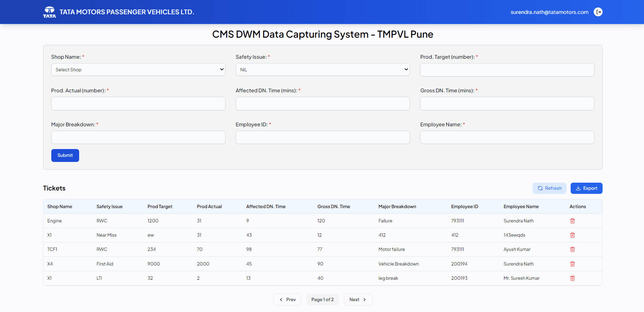Click employee ID 200194
Screen dimensions: 644x312
click(x=459, y=264)
